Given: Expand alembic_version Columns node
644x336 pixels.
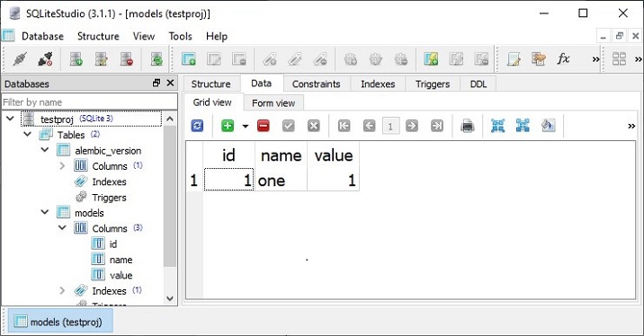Looking at the screenshot, I should [62, 165].
